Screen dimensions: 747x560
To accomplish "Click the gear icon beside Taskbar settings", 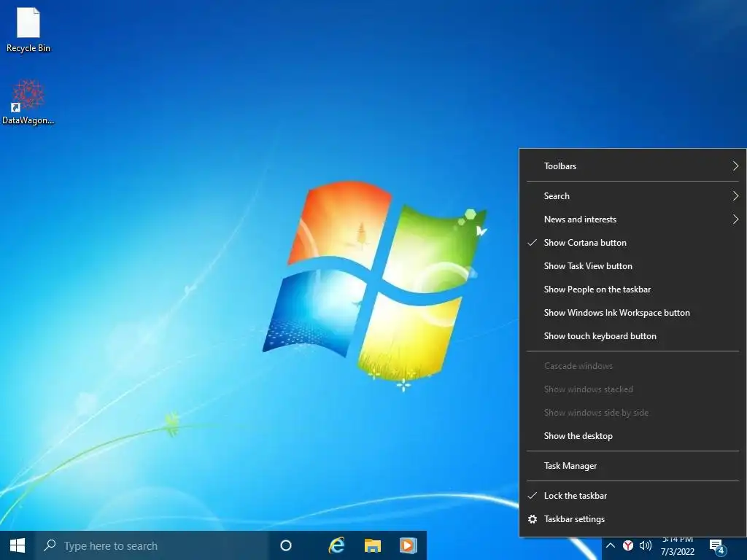I will coord(533,519).
